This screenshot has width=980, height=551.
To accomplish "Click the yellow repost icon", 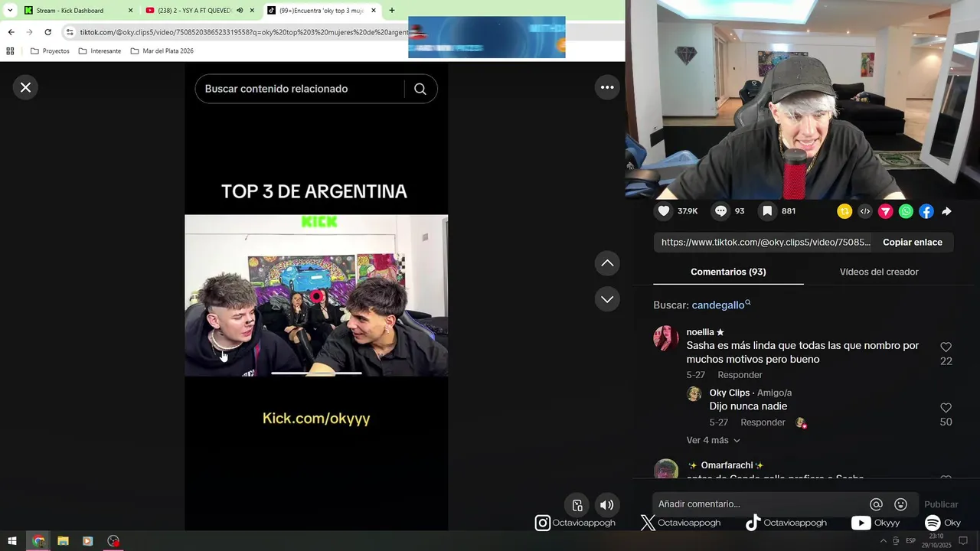I will [844, 211].
